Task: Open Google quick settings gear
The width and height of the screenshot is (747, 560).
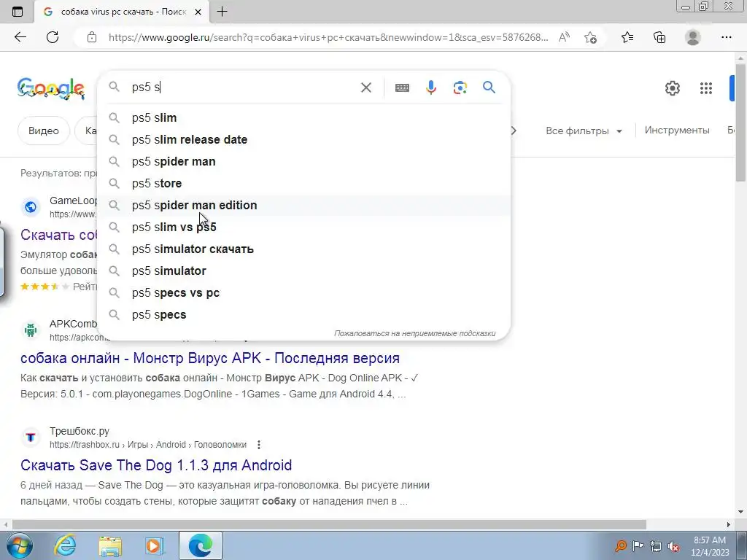Action: pos(672,88)
